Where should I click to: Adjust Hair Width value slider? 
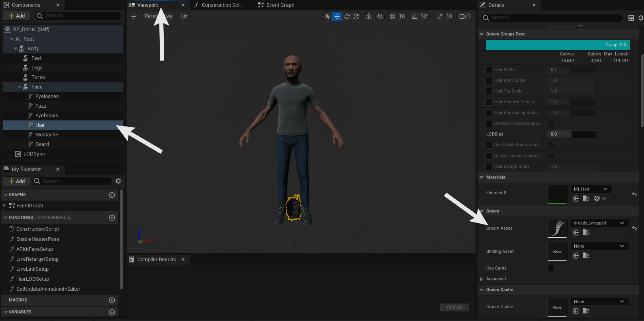click(572, 70)
